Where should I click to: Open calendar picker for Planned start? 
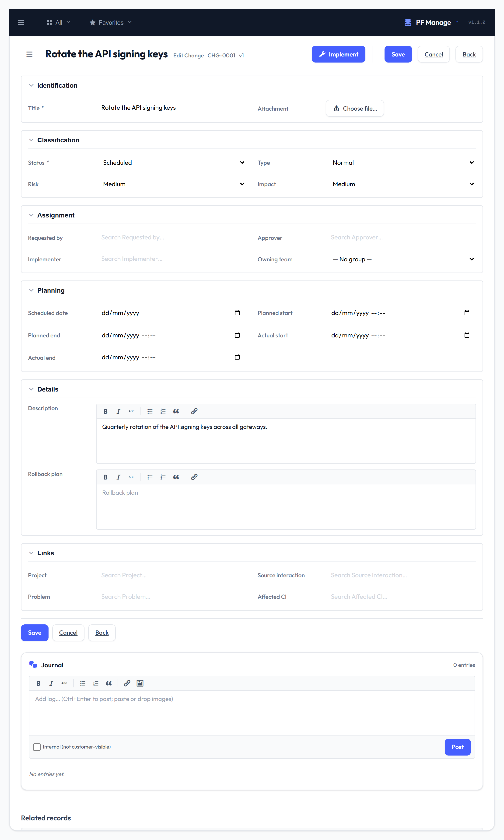pos(467,313)
